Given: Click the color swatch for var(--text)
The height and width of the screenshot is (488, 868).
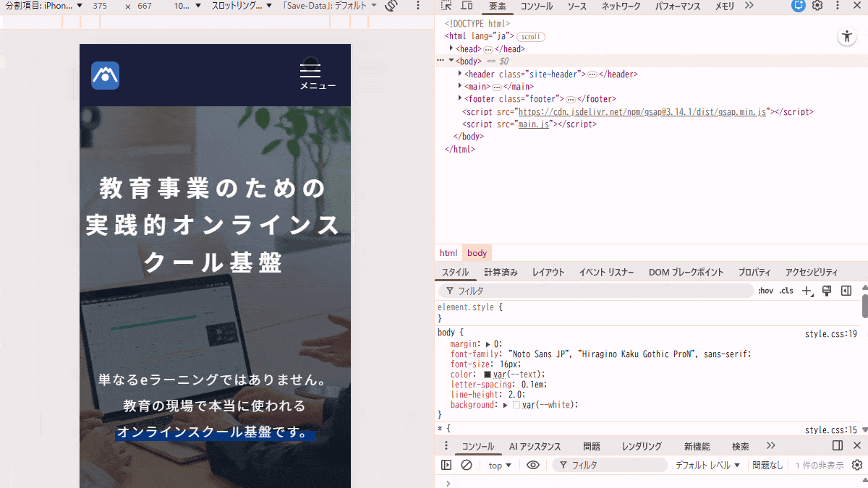Looking at the screenshot, I should click(x=488, y=374).
